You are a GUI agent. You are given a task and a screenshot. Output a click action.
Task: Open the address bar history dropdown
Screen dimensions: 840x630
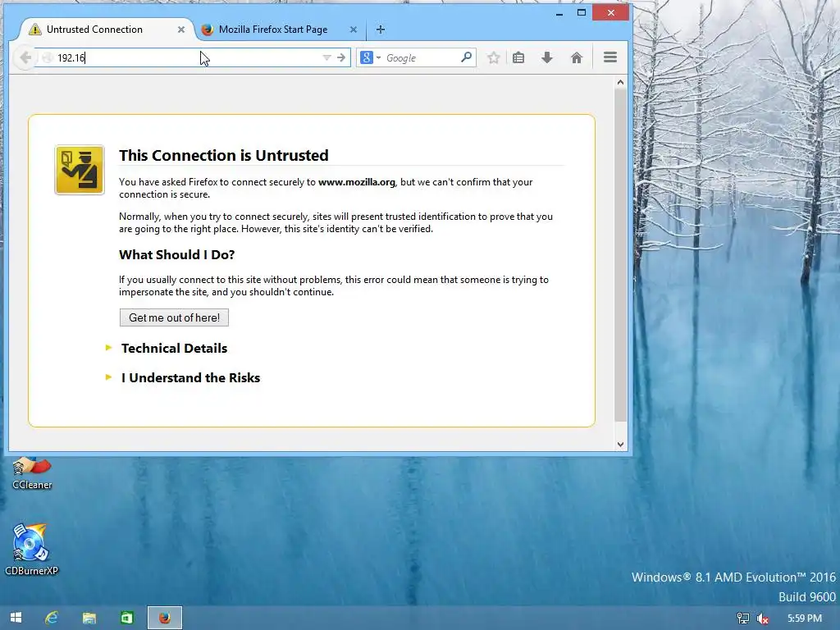(326, 57)
